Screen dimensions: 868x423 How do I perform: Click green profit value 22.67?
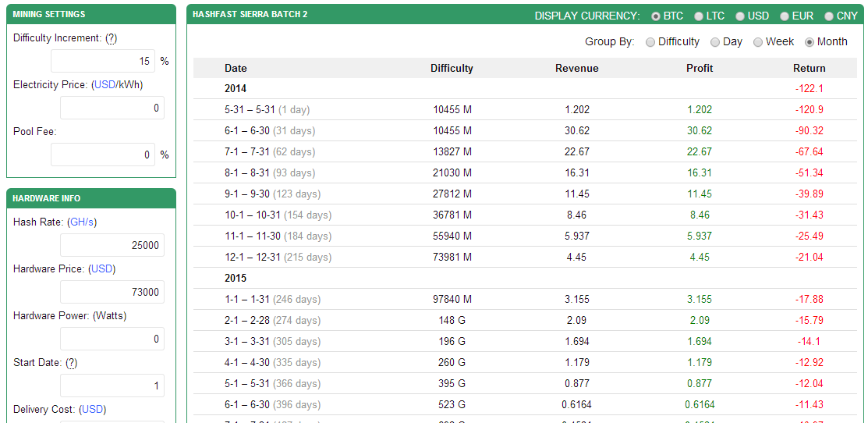click(x=700, y=151)
